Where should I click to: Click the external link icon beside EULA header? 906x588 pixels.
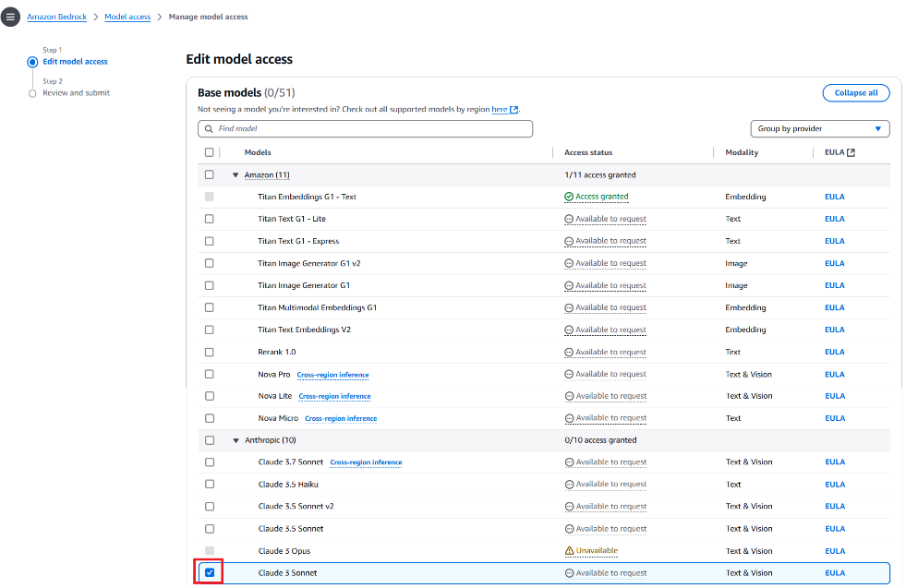point(851,152)
